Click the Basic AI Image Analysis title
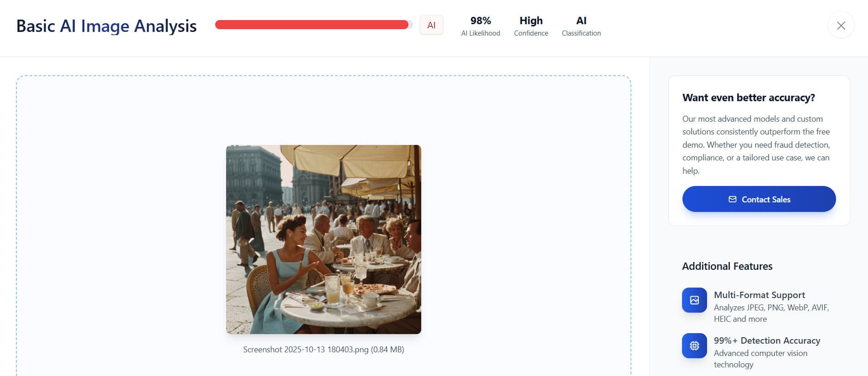 (107, 26)
